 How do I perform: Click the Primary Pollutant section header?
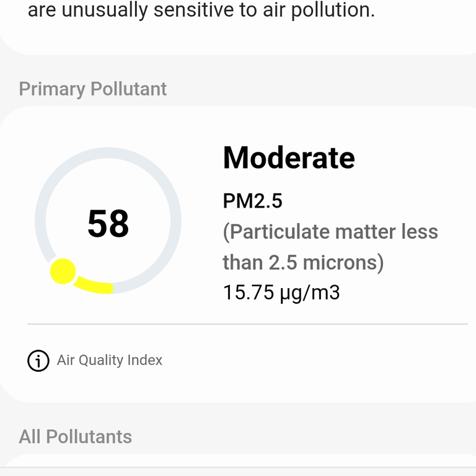[93, 89]
